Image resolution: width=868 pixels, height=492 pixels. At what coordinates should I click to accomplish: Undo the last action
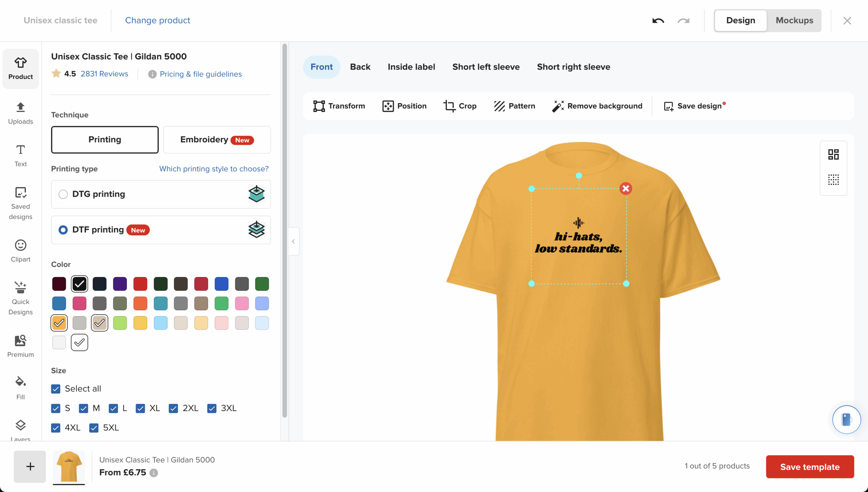658,21
